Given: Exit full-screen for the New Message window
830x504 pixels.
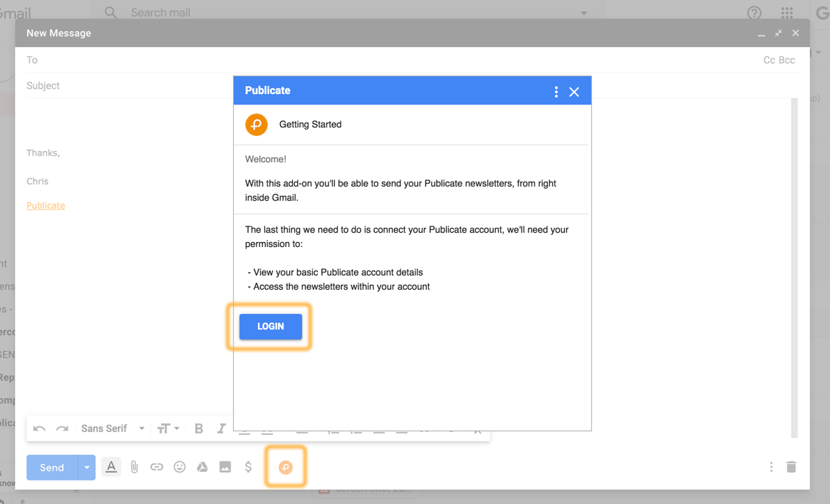Looking at the screenshot, I should pos(778,33).
